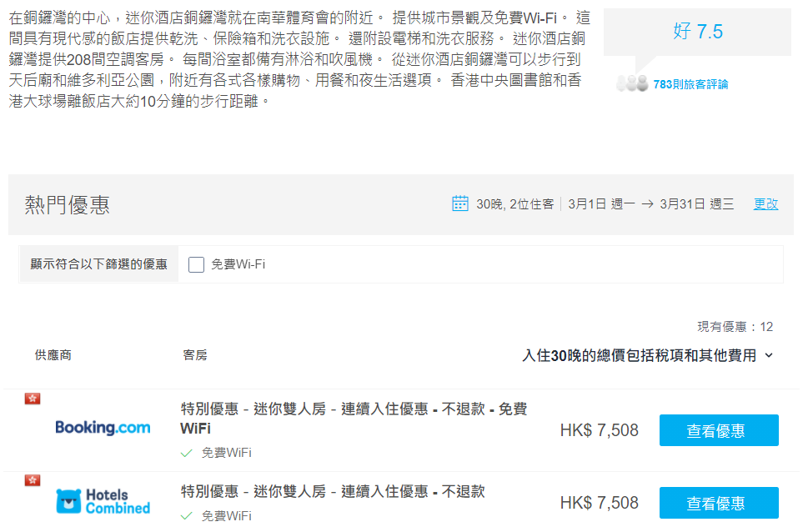This screenshot has width=808, height=532.
Task: Click the 供應商 column header
Action: pos(53,355)
